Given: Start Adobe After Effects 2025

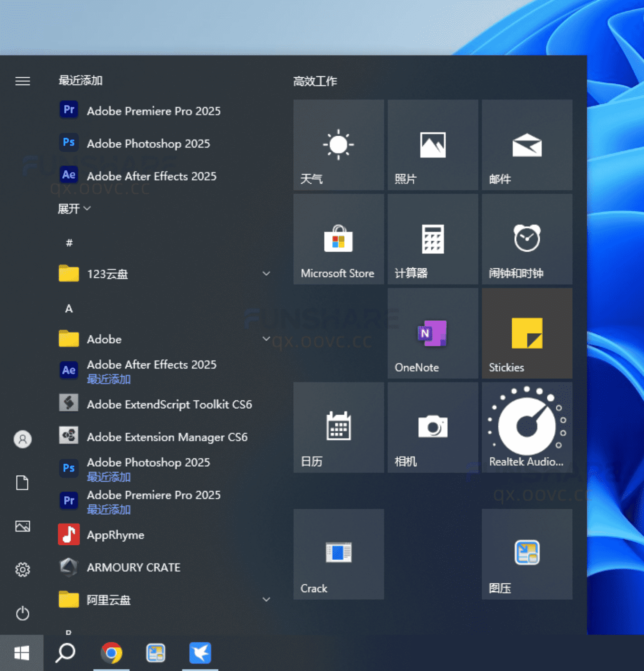Looking at the screenshot, I should tap(152, 176).
